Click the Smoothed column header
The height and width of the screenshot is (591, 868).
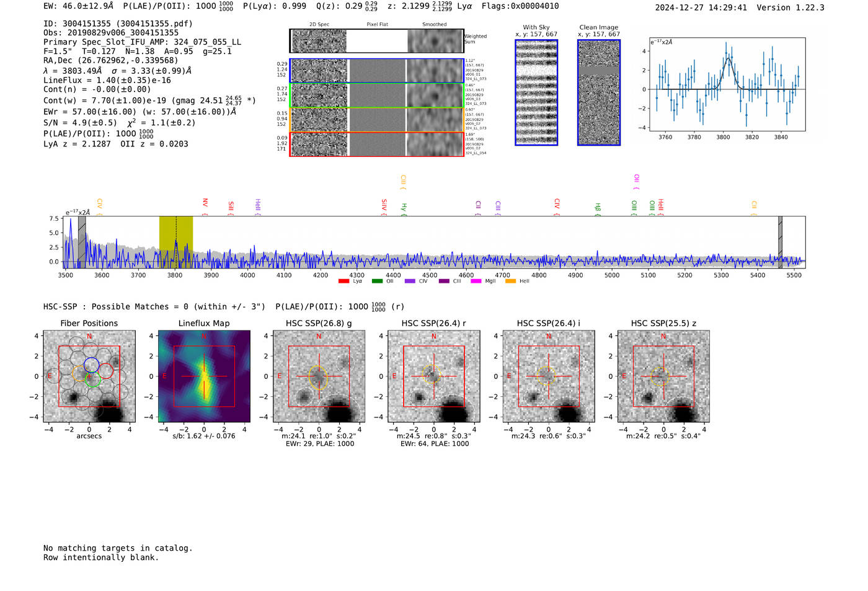(435, 25)
